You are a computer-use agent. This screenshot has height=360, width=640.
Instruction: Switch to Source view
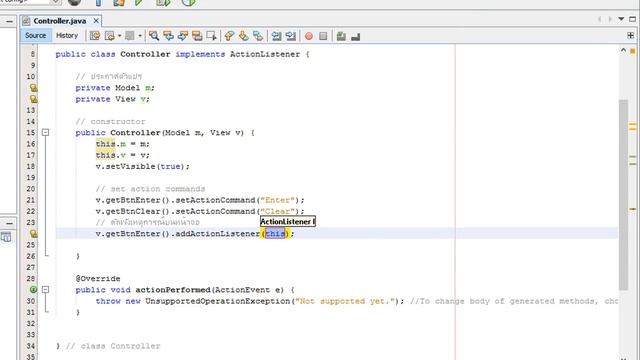[36, 36]
